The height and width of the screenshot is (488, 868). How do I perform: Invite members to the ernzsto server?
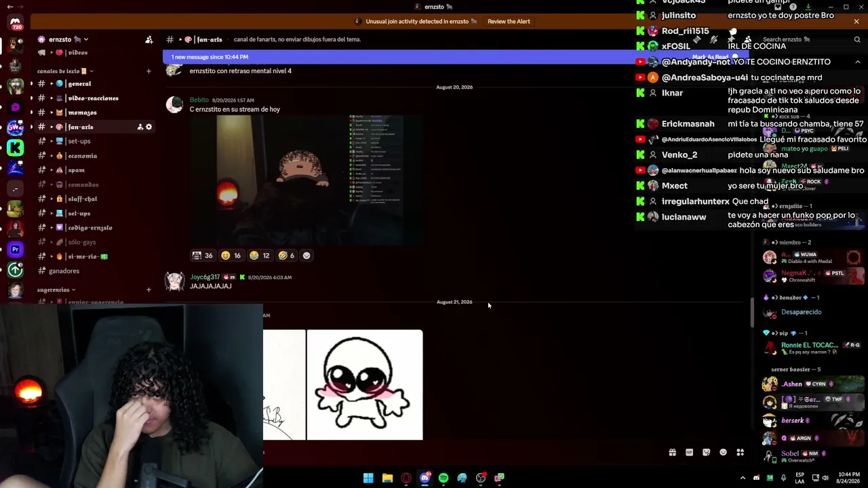149,39
